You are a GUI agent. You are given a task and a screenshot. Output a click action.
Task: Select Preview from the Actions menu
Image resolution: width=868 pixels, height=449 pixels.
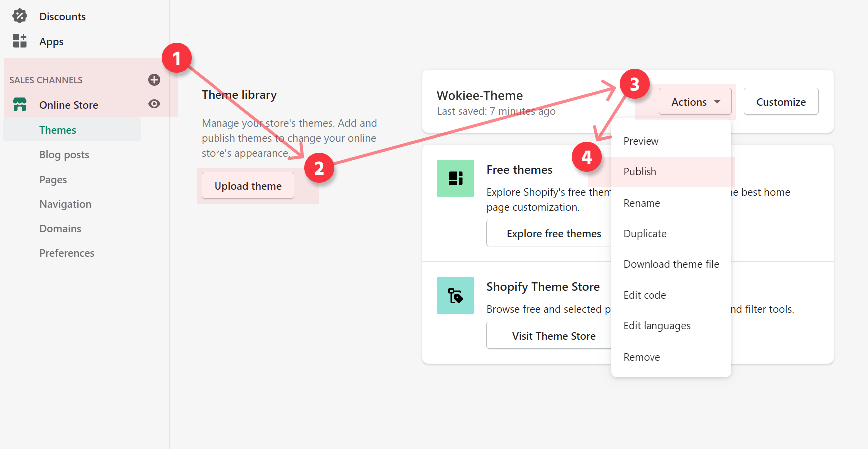pyautogui.click(x=641, y=141)
